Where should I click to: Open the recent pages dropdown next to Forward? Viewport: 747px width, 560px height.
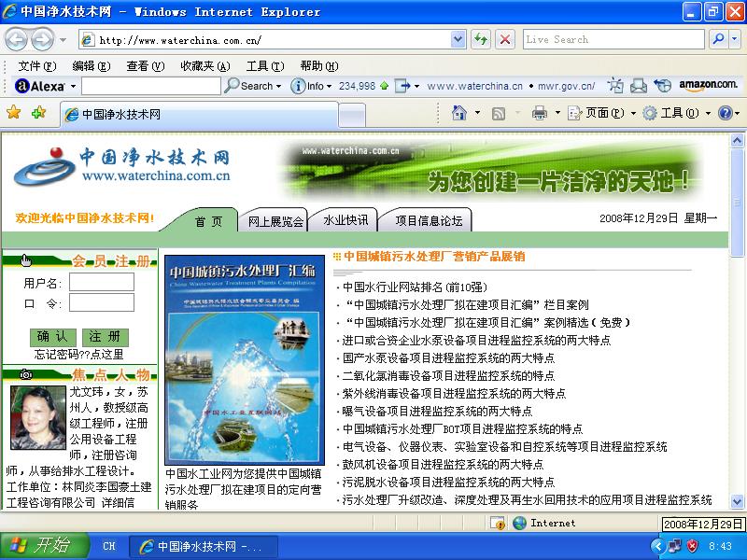[63, 39]
